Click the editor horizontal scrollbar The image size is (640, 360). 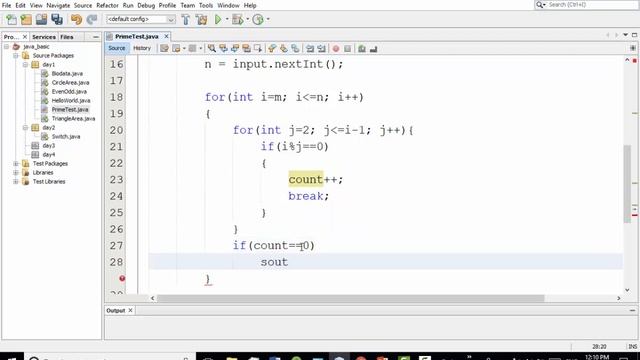351,298
